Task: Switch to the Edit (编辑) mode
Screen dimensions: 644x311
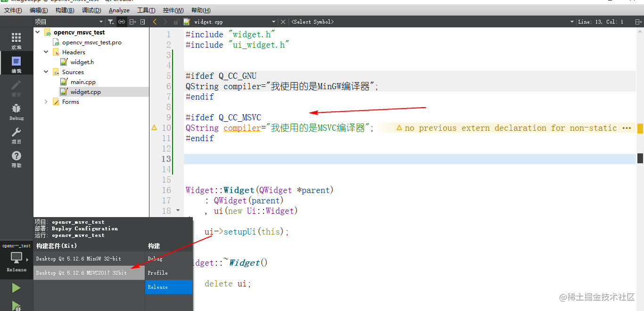Action: (17, 64)
